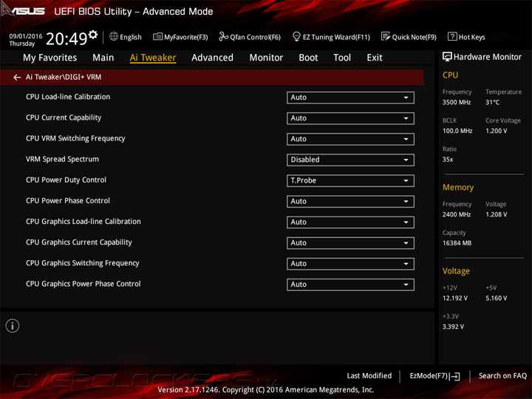The image size is (532, 399).
Task: Select CPU VRM Switching Frequency label
Action: [x=75, y=138]
